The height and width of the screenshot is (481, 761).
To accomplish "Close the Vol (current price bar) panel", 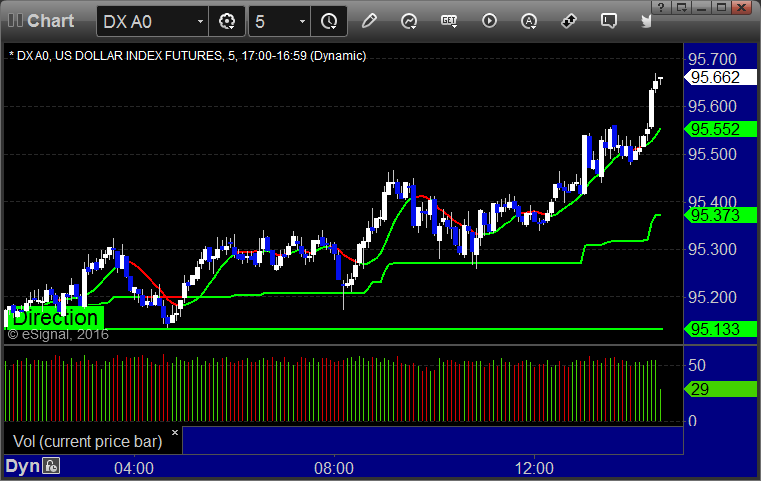I will tap(175, 432).
